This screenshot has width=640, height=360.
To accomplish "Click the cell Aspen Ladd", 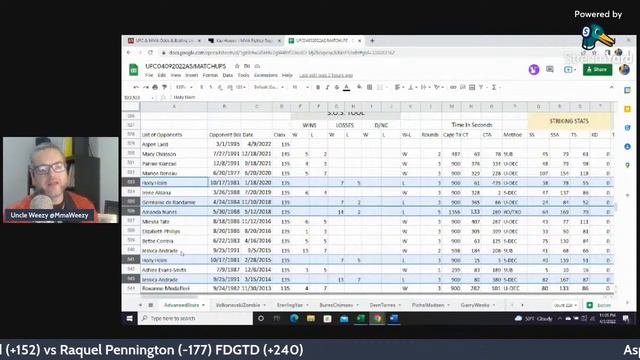I will point(174,144).
